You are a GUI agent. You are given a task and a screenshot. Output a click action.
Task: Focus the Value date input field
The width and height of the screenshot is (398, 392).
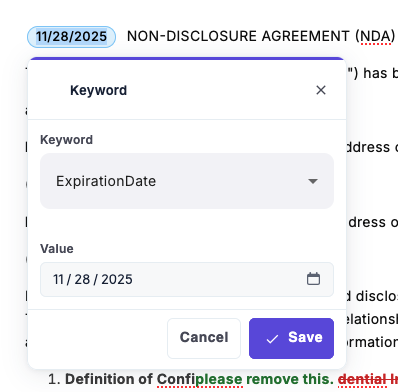click(x=187, y=279)
